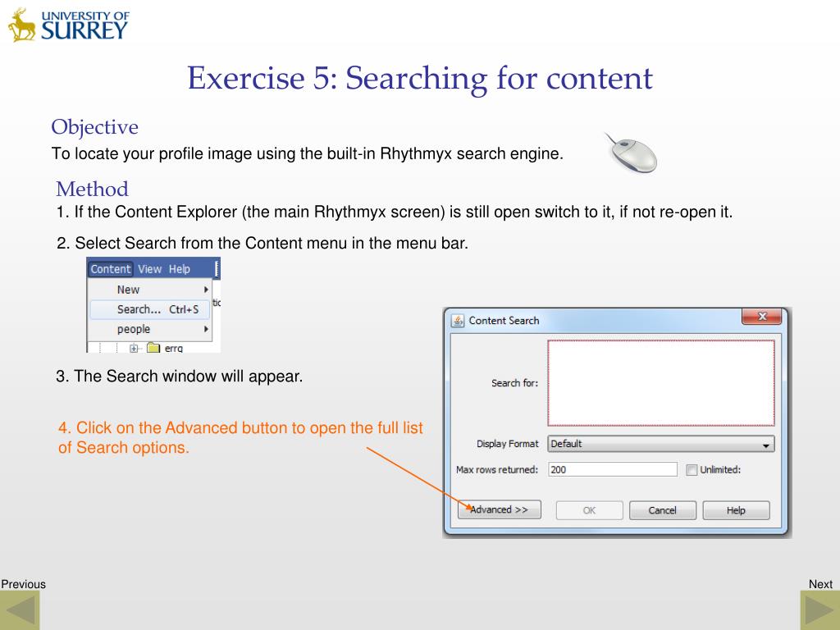Click the disabled OK button
This screenshot has width=840, height=630.
pyautogui.click(x=589, y=510)
